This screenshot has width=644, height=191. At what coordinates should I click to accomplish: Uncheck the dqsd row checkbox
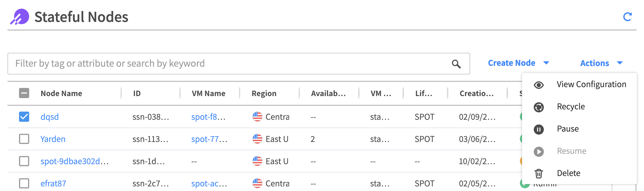[x=24, y=117]
